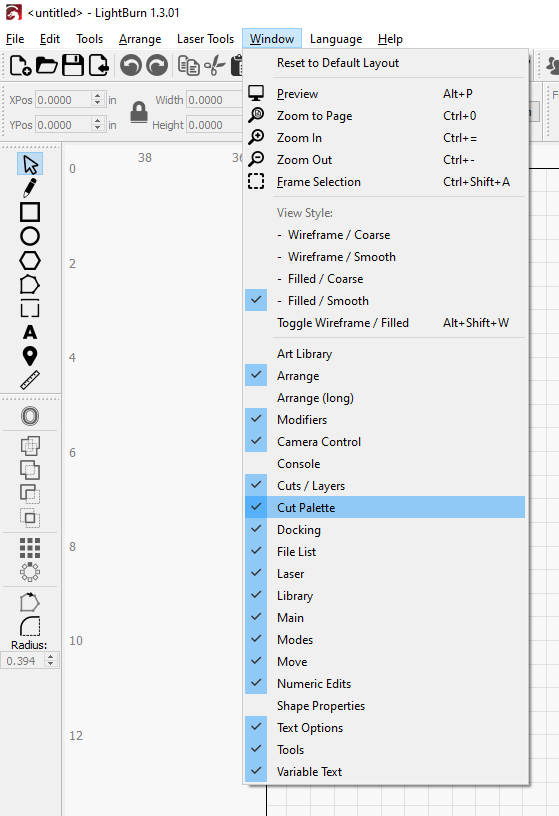Click the New file icon

pos(20,66)
